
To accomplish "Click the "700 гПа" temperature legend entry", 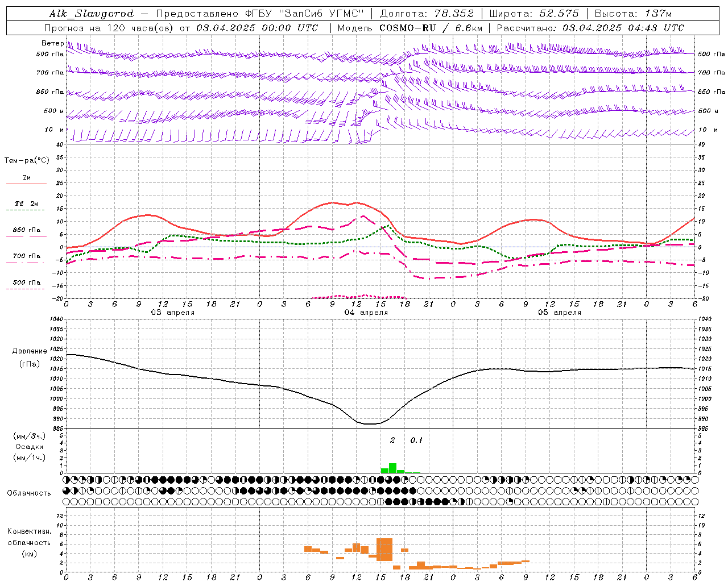I will (x=27, y=256).
